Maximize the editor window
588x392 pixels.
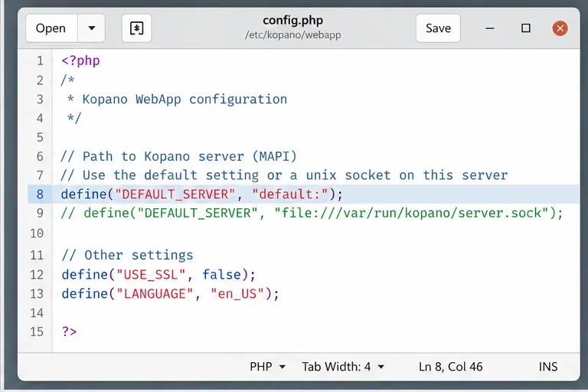526,28
